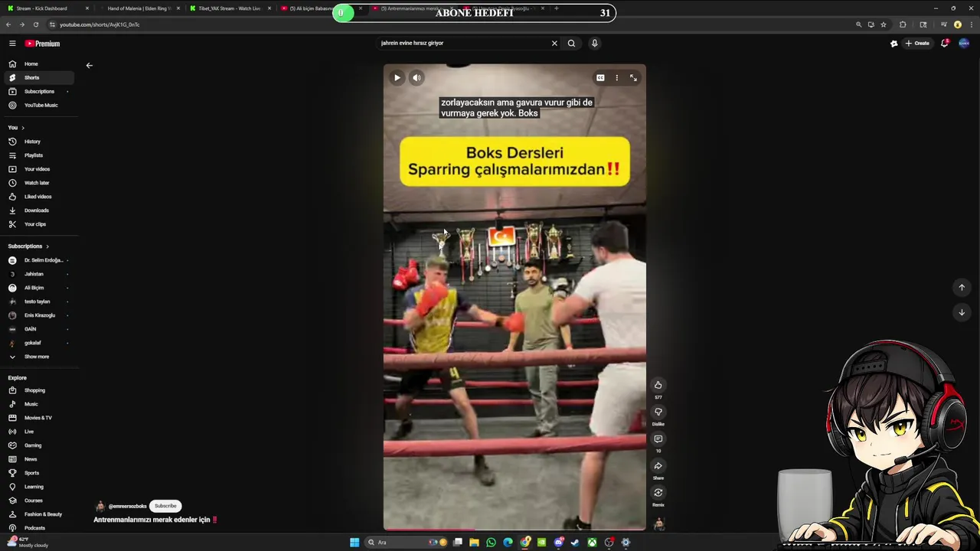Open History page in sidebar
The width and height of the screenshot is (980, 551).
(38, 142)
